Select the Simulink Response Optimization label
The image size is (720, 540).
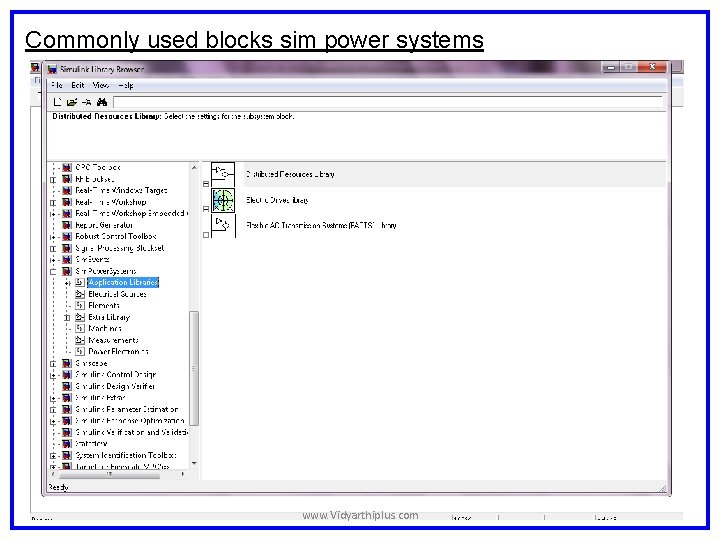tap(130, 421)
